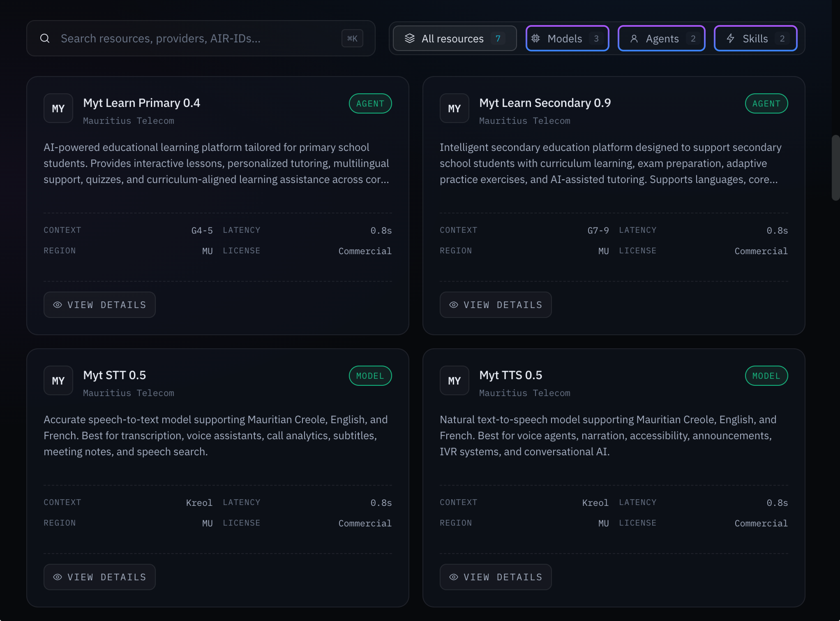
Task: Click eye icon in Myt Learn Primary's View Details
Action: coord(58,305)
